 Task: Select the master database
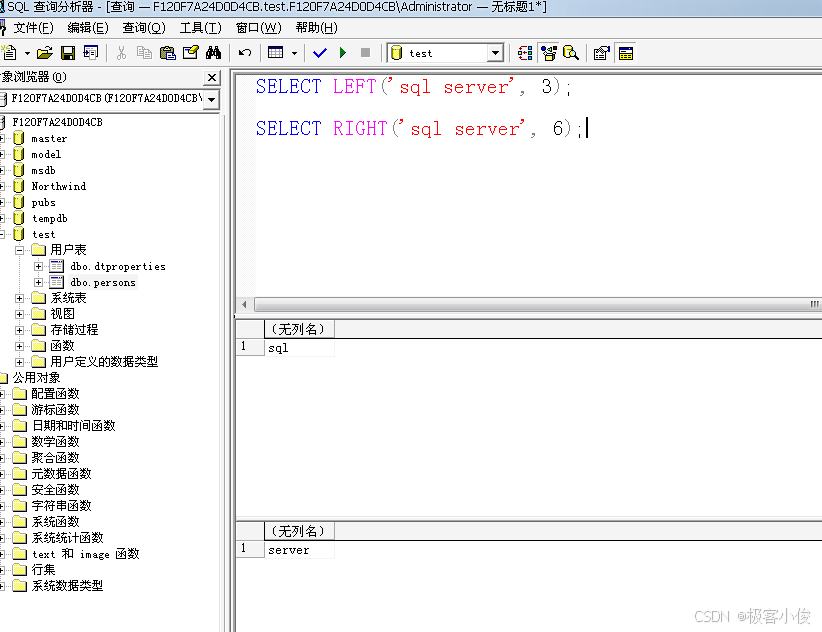point(49,138)
